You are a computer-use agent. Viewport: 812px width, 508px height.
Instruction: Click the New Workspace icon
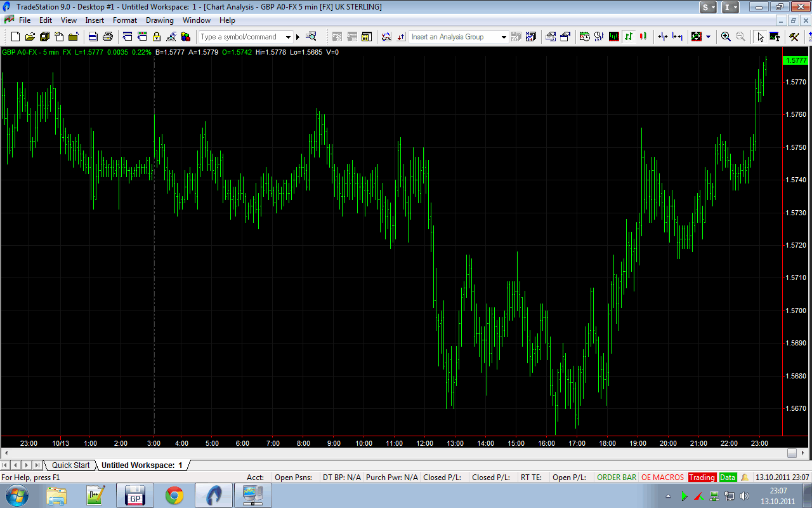[x=16, y=37]
